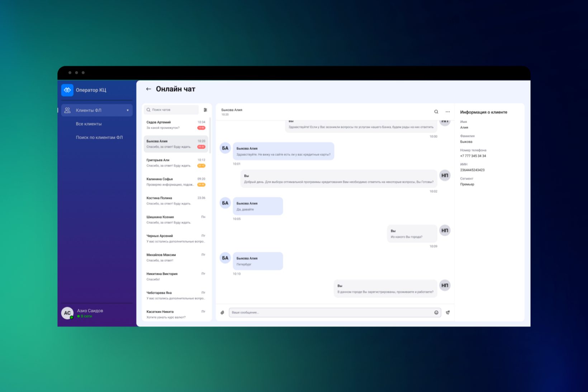Open chat with Шишкина Ксения

click(176, 220)
